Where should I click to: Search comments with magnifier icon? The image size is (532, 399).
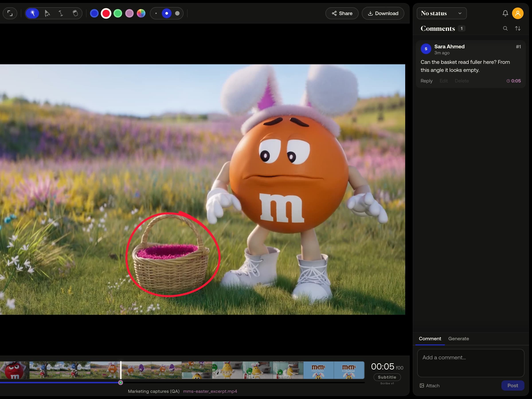[x=505, y=28]
